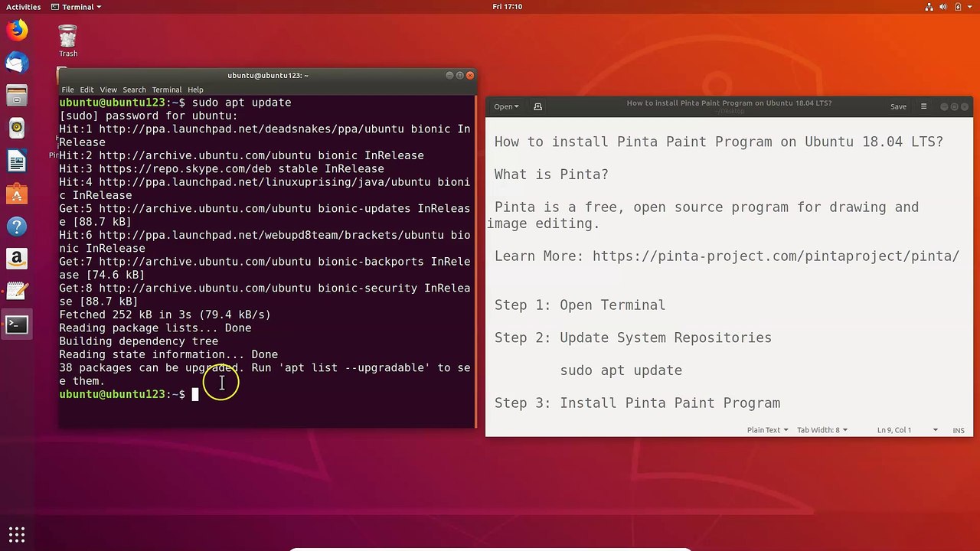Open LibreOffice Writer from the dock

pyautogui.click(x=17, y=161)
